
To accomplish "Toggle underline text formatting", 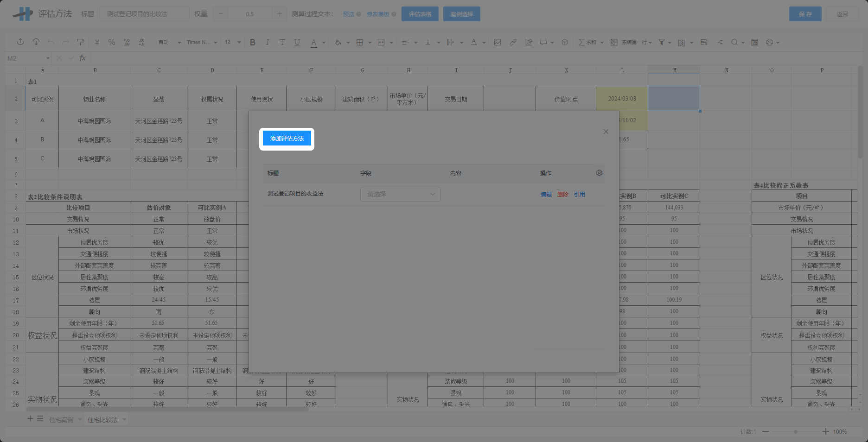I will pyautogui.click(x=297, y=42).
